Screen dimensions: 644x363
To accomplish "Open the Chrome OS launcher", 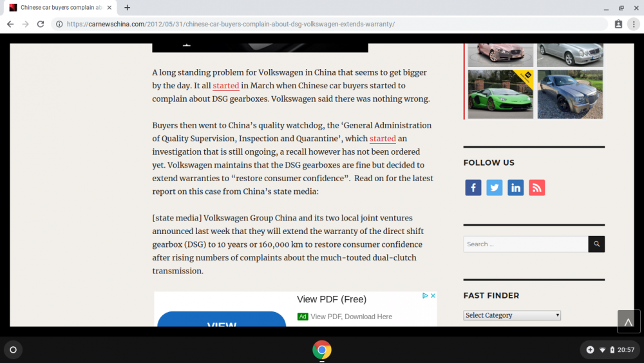I will click(13, 350).
